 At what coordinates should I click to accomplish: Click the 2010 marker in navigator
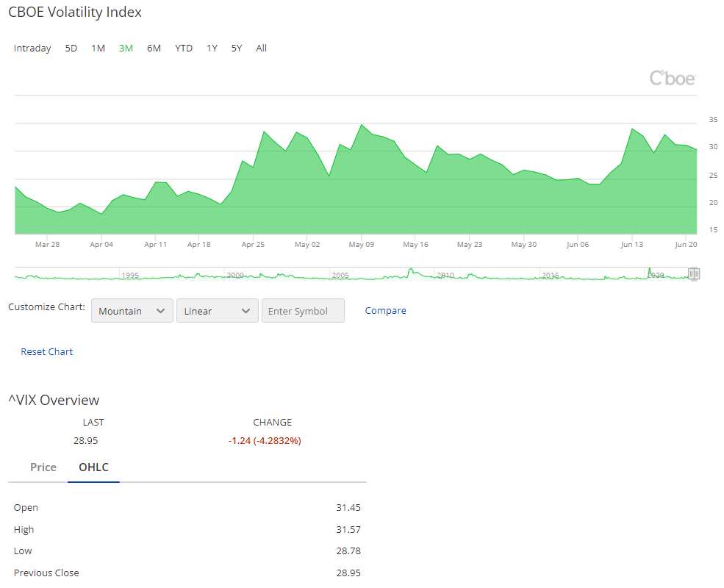[445, 275]
